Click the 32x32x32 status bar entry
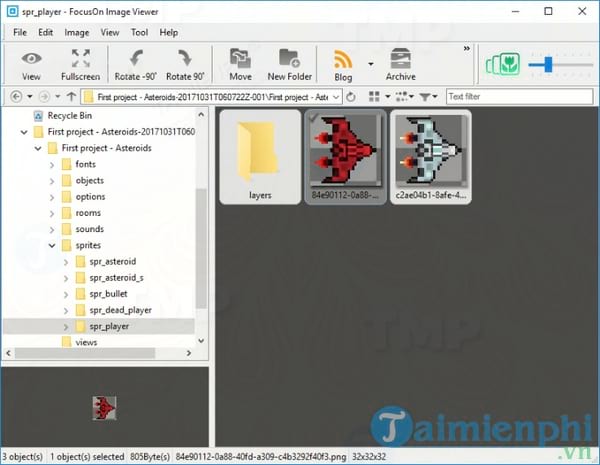 coord(369,457)
